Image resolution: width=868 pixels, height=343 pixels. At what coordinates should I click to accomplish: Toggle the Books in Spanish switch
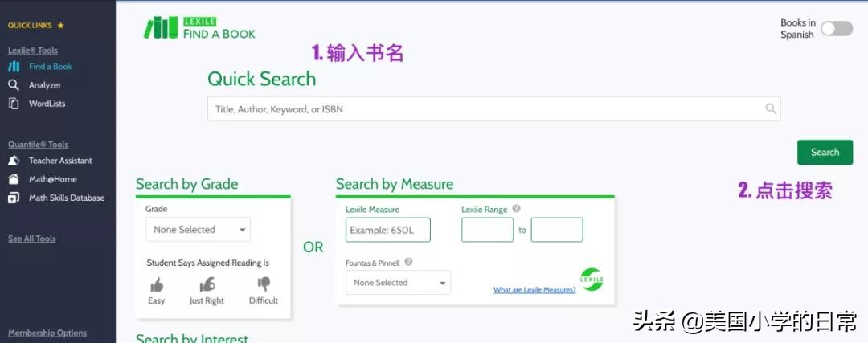pyautogui.click(x=837, y=29)
